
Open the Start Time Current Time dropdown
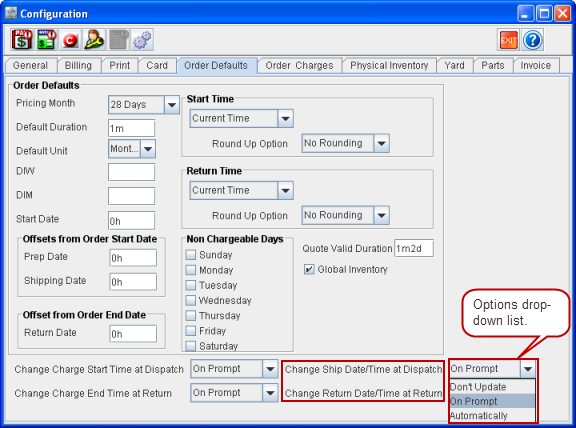tap(285, 118)
